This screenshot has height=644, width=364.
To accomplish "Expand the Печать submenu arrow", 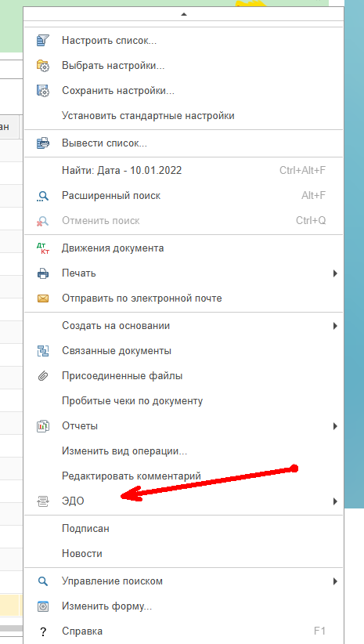I will pyautogui.click(x=335, y=273).
